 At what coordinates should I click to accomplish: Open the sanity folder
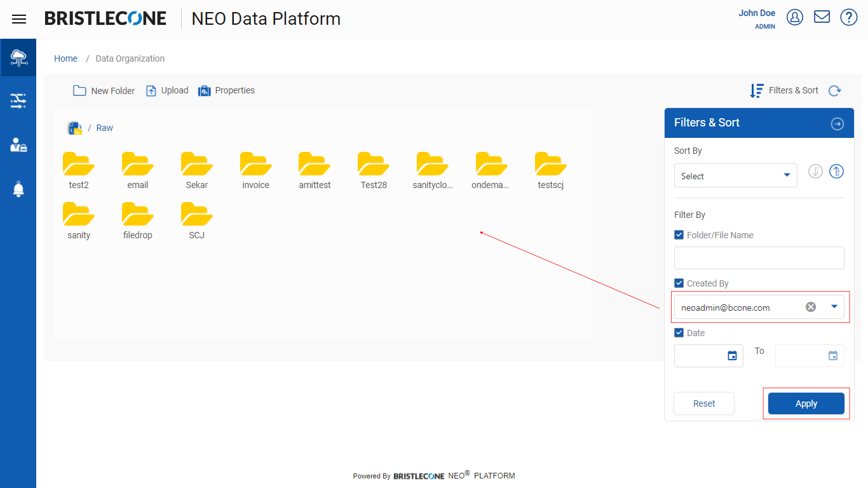79,221
